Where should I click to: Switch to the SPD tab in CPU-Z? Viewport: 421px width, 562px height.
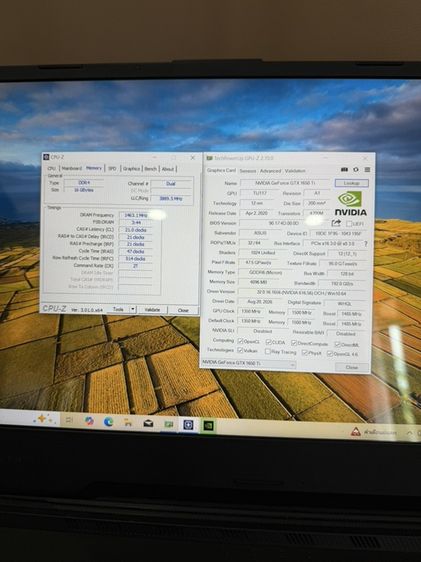112,168
